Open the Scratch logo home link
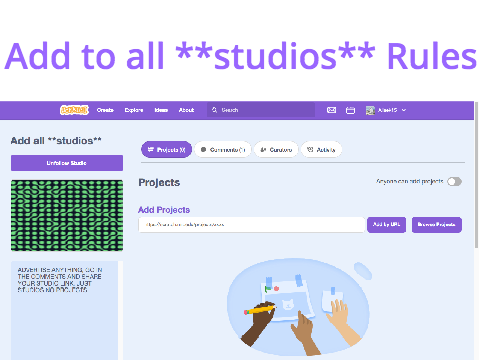 coord(74,110)
